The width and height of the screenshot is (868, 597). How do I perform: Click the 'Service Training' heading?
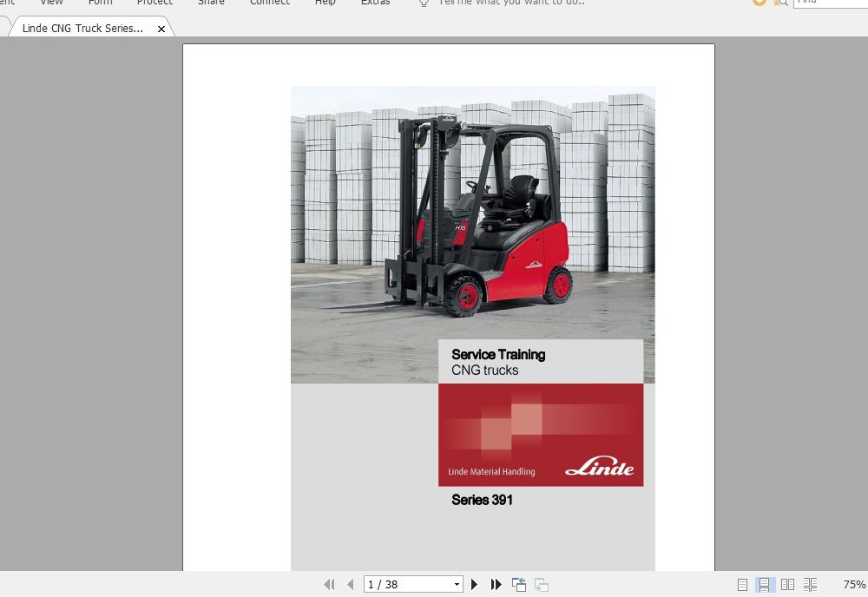(x=498, y=355)
